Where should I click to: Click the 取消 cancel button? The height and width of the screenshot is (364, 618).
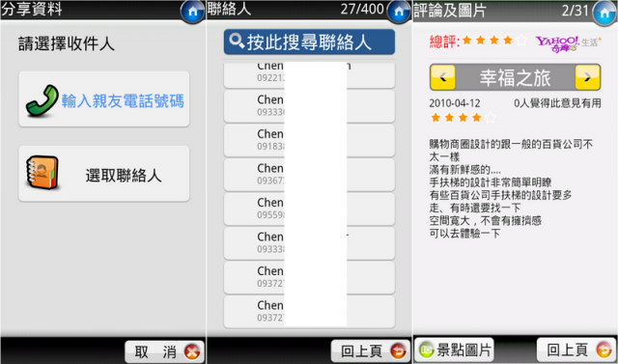point(164,351)
